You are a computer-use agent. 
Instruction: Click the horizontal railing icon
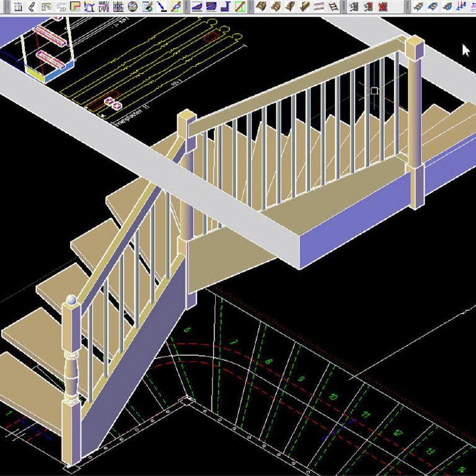pos(319,7)
